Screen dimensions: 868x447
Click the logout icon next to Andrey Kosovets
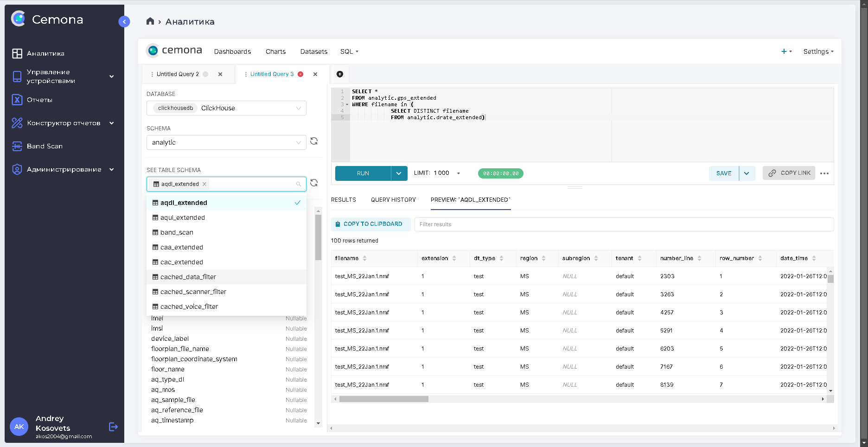pos(113,427)
